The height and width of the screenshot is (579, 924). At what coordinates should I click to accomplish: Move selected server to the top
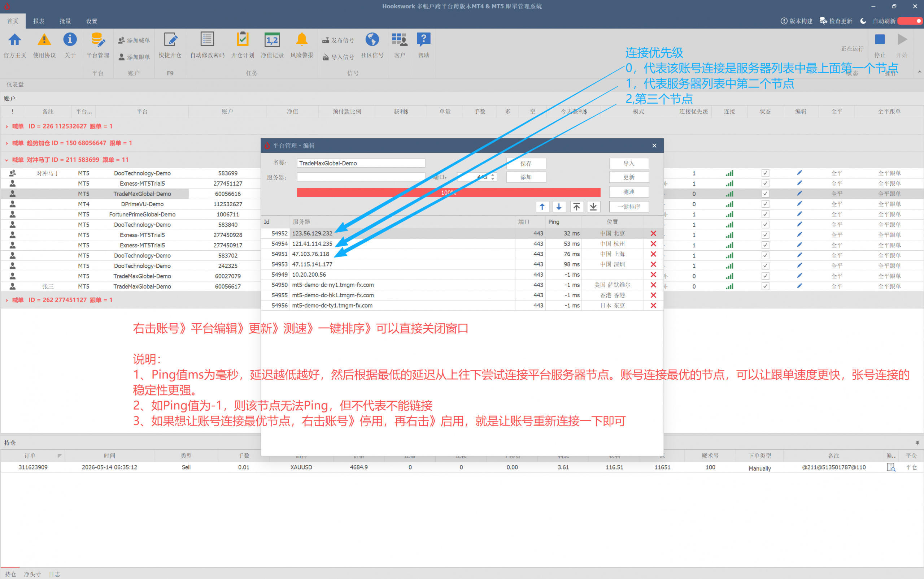[x=576, y=207]
